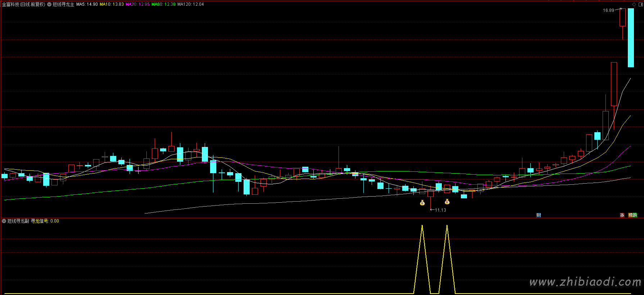Click the blue 财 financial marker
644x295 pixels.
[x=539, y=215]
